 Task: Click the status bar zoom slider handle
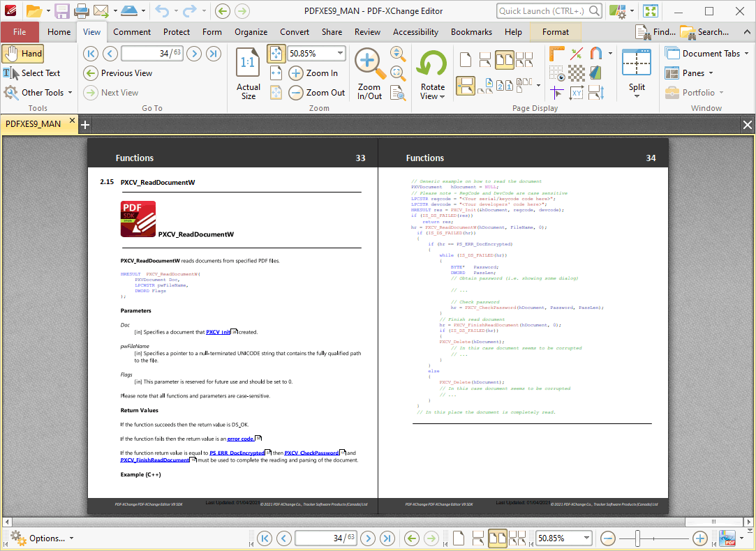pyautogui.click(x=637, y=538)
